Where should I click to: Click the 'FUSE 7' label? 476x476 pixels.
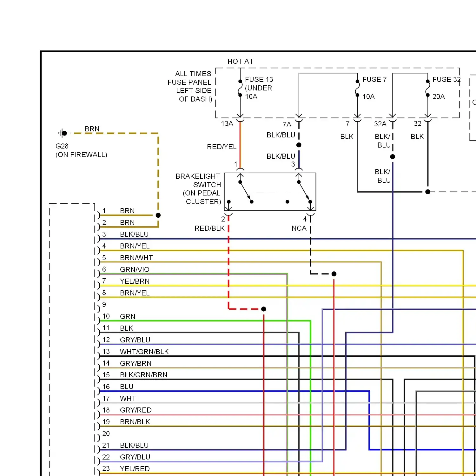tap(374, 79)
